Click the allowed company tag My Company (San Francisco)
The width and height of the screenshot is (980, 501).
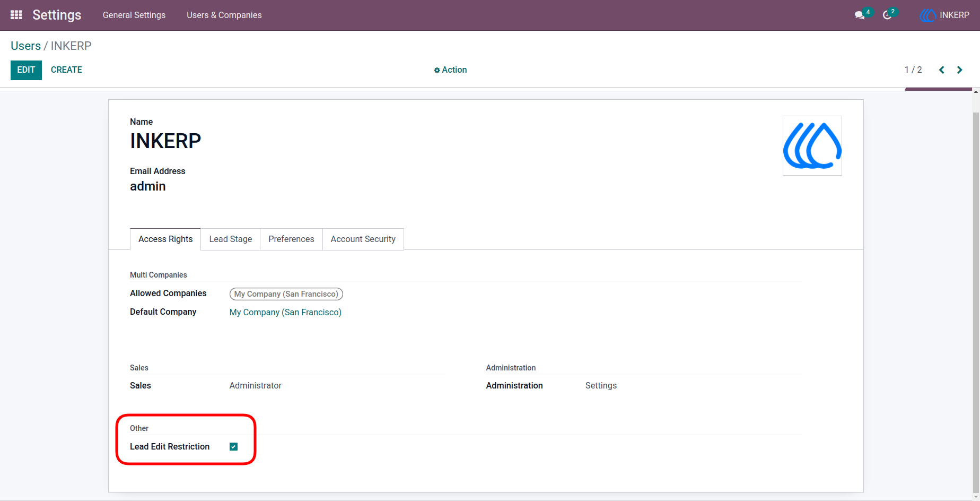tap(286, 294)
